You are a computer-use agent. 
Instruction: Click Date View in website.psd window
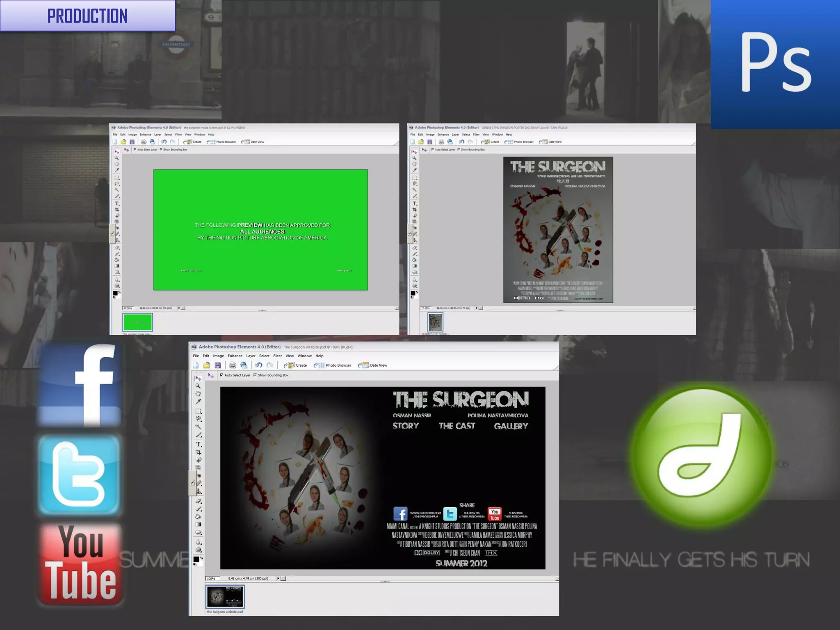(x=373, y=365)
